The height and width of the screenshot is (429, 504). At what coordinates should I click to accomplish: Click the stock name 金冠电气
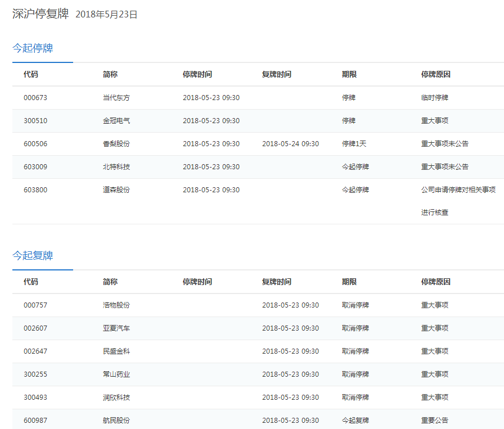(116, 121)
